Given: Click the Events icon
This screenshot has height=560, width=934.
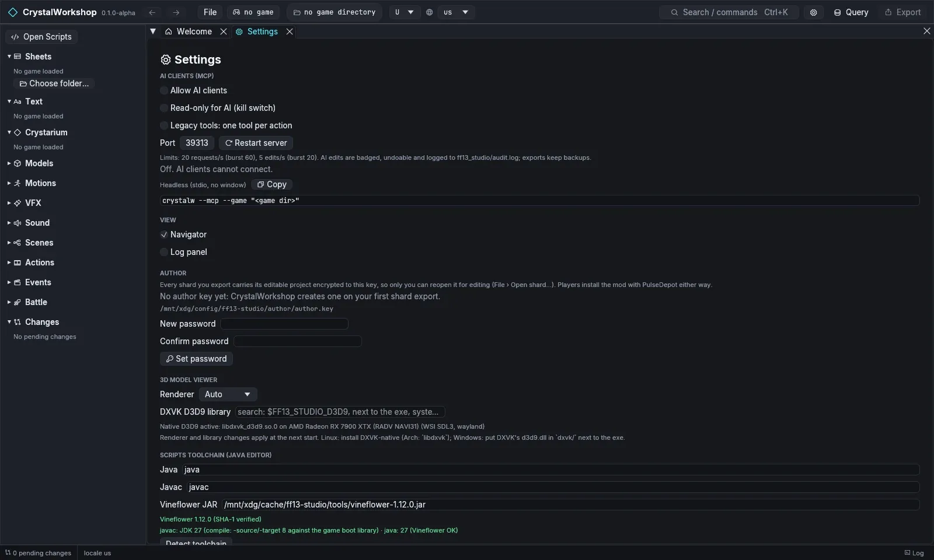Looking at the screenshot, I should coord(18,282).
